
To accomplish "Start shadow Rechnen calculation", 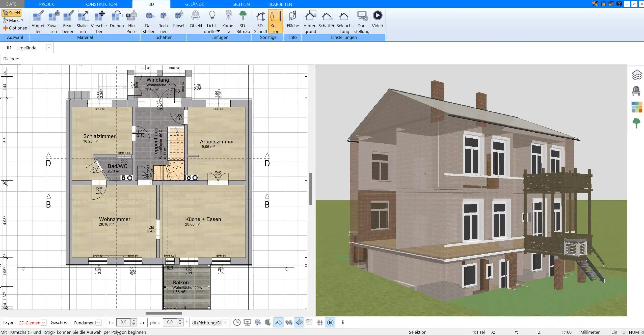I will (x=164, y=22).
